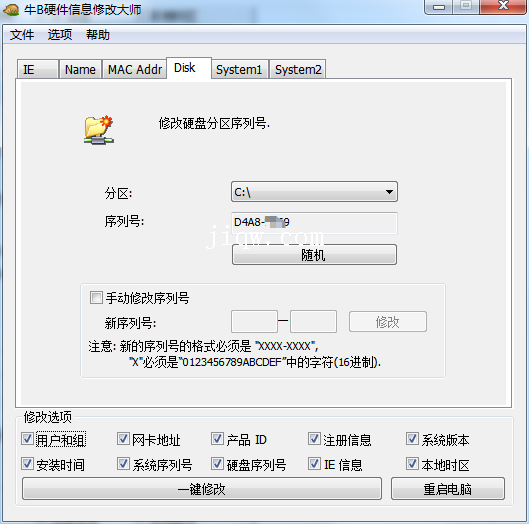Uncheck the 用户和组 option
Screen dimensions: 529x524
pos(27,439)
